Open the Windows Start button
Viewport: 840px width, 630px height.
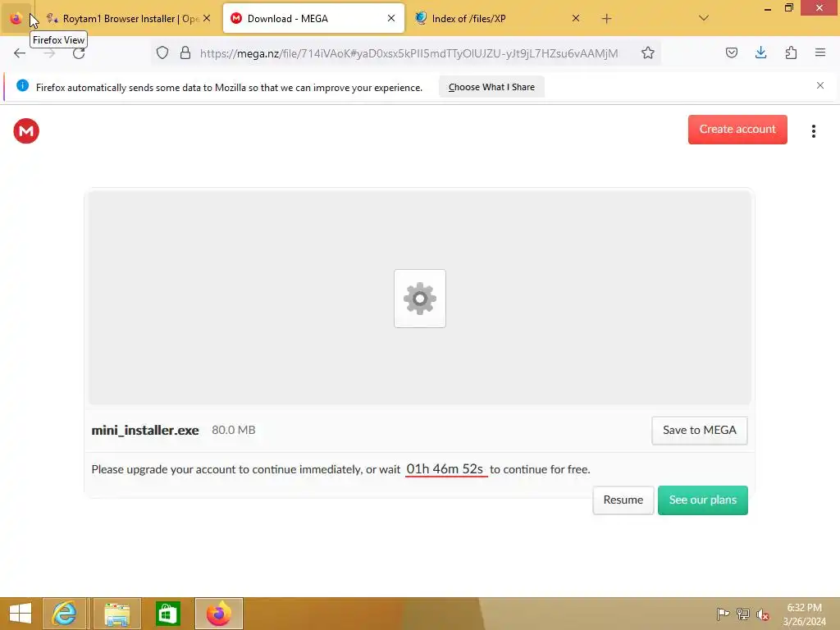[x=21, y=614]
